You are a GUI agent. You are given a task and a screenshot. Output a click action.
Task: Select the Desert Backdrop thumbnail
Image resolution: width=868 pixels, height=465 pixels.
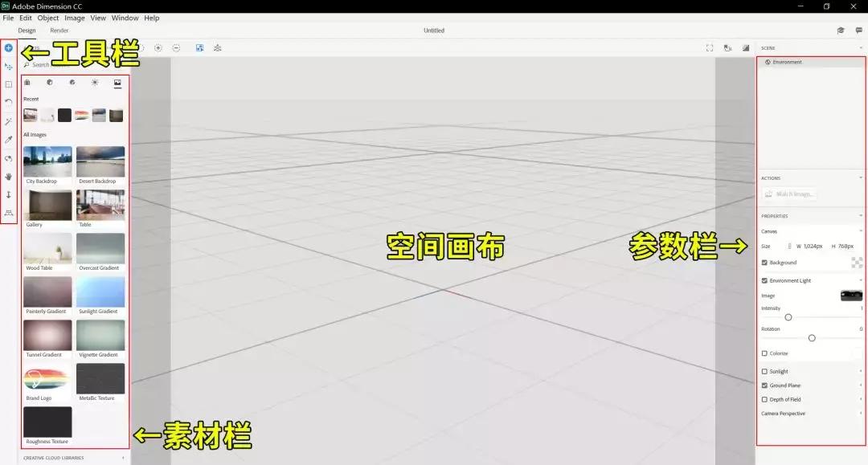[100, 160]
